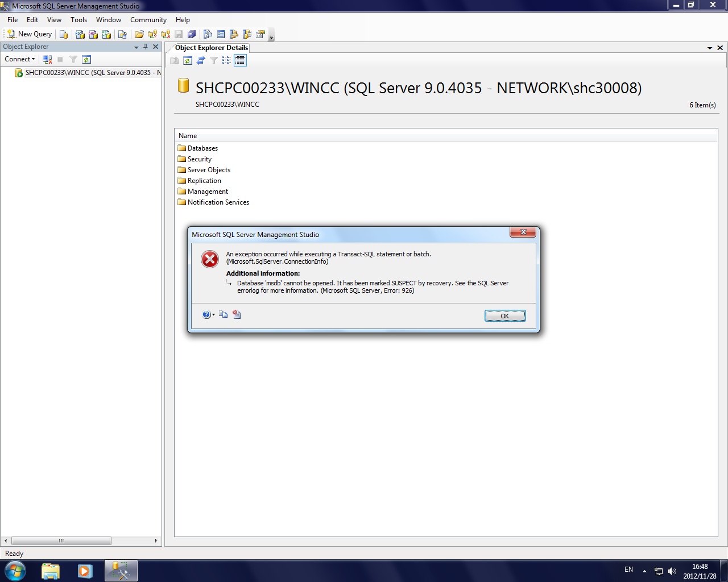Open the error dialog help icon
728x582 pixels.
[x=208, y=314]
